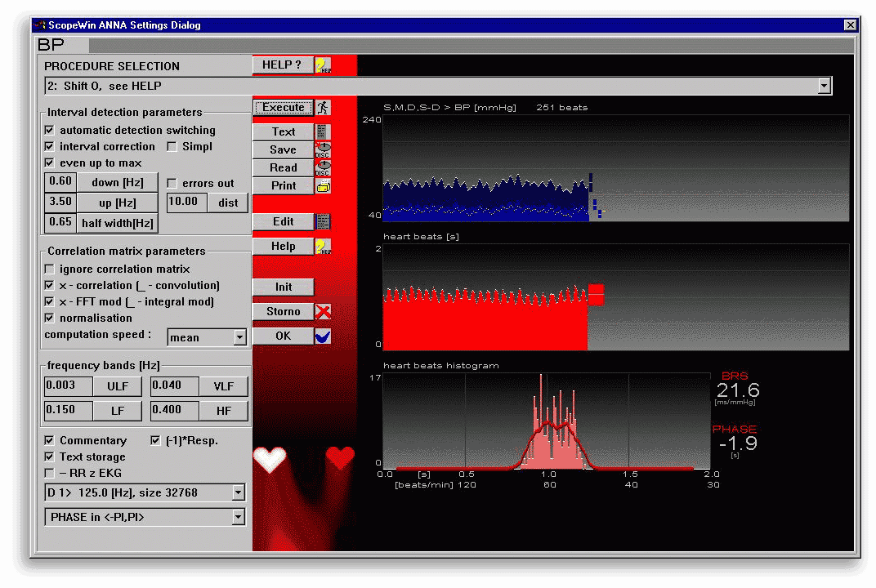Viewport: 876px width, 588px height.
Task: Click the PHASE value -1.9
Action: click(x=738, y=443)
